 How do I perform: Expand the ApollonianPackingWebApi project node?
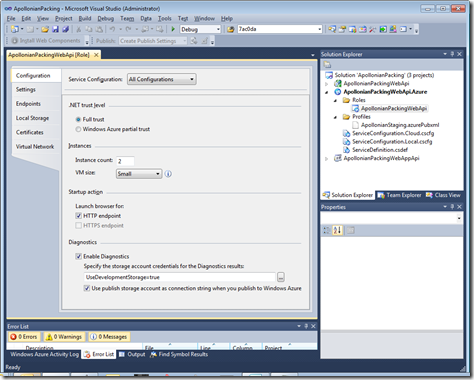[327, 84]
